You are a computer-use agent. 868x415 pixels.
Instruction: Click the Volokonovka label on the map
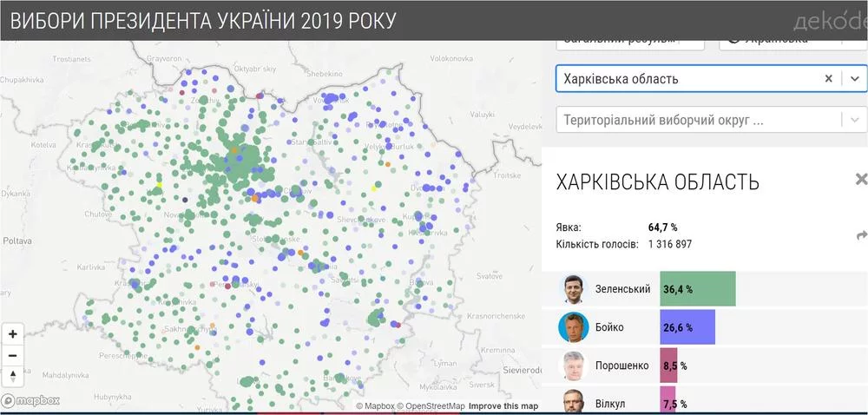click(451, 58)
